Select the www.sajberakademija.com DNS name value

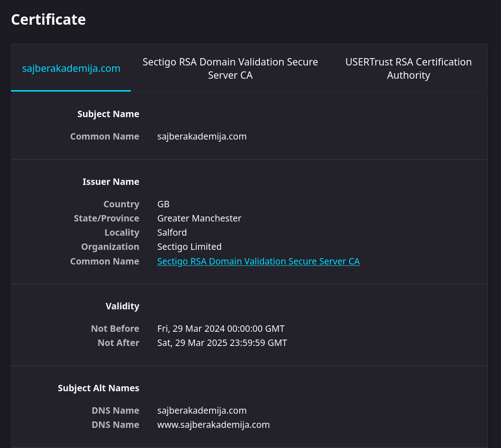pyautogui.click(x=213, y=425)
